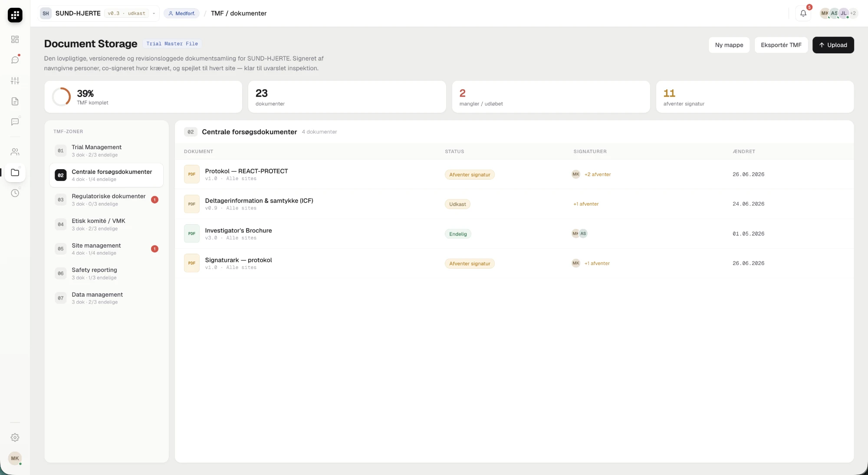Open the dashboard icon in sidebar

(x=15, y=39)
